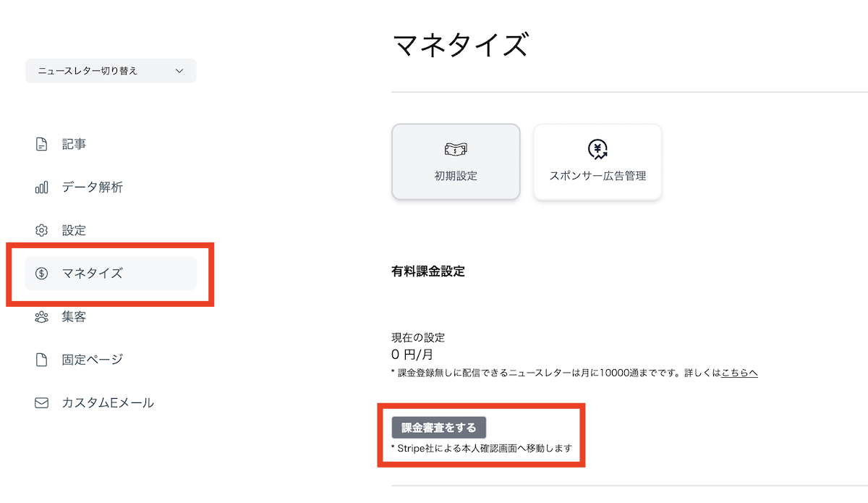This screenshot has width=868, height=503.
Task: Click the 固定ページ page icon
Action: (42, 360)
